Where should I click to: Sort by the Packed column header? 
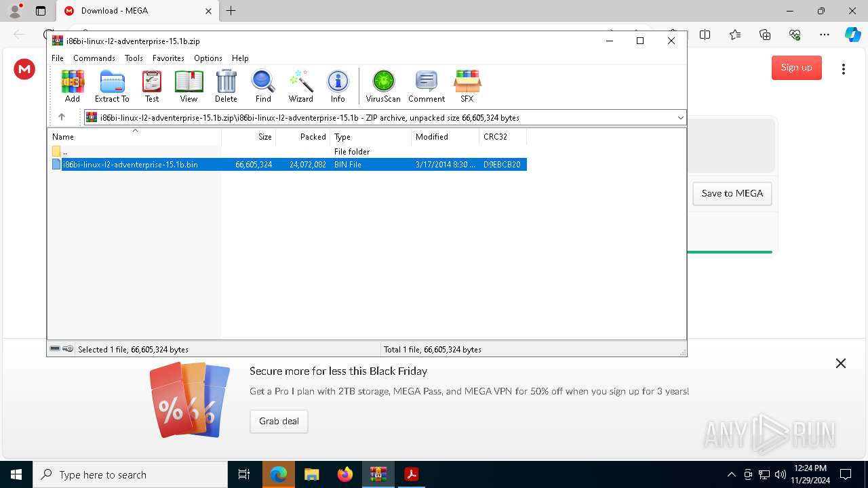coord(303,137)
